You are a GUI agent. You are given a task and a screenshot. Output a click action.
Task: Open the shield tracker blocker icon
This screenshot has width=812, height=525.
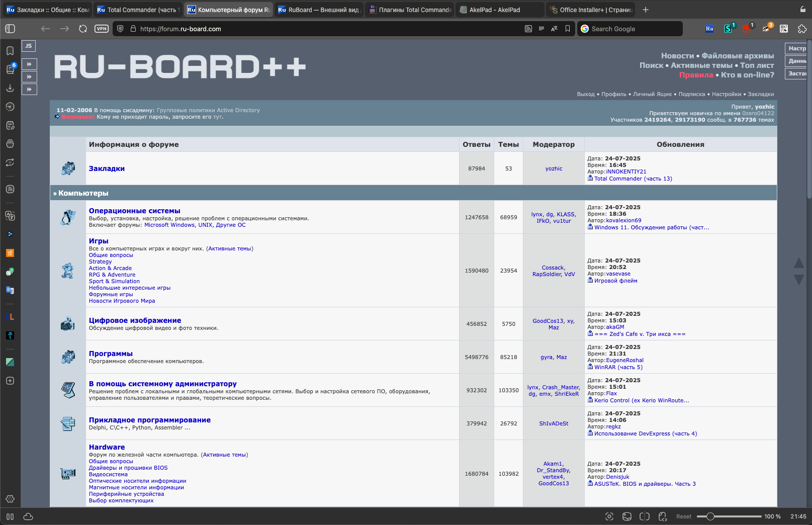(120, 29)
